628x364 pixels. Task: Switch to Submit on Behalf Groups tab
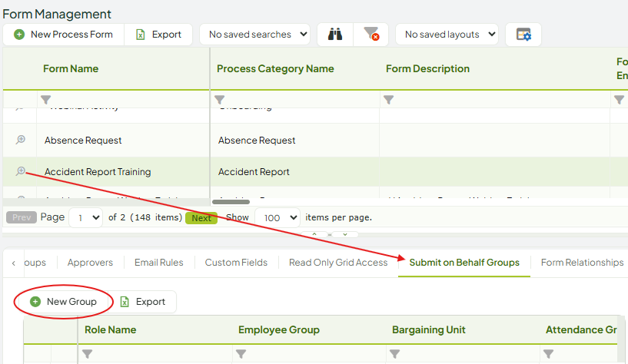[464, 263]
